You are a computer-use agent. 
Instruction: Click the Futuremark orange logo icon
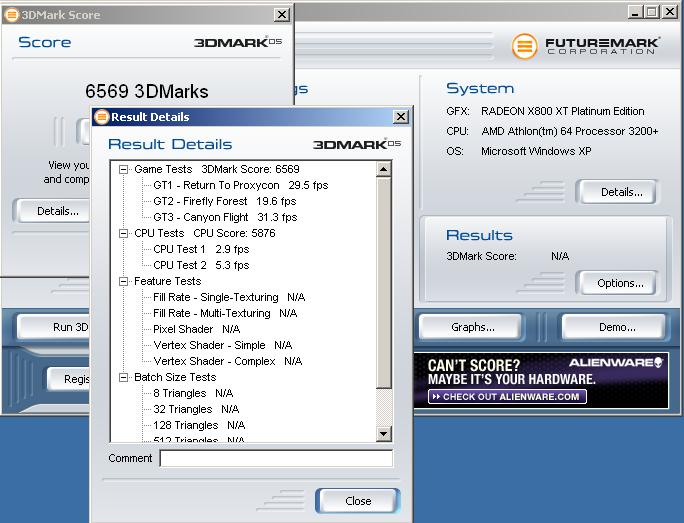click(524, 46)
